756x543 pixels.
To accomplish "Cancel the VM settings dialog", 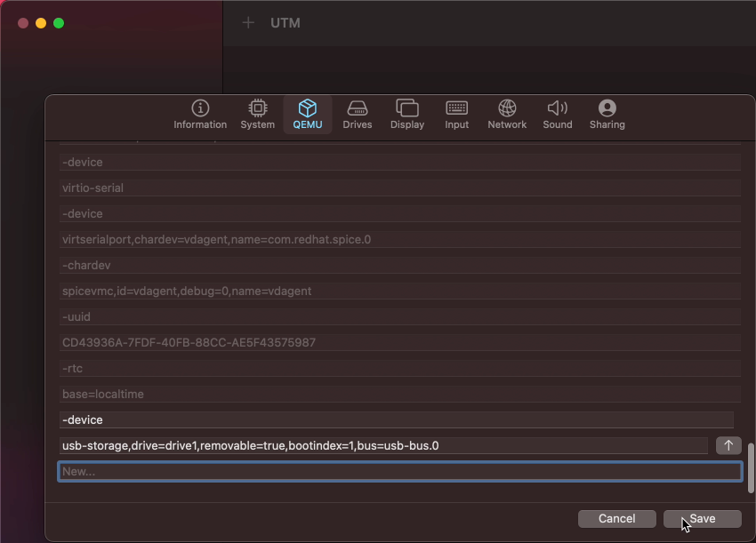I will coord(616,519).
